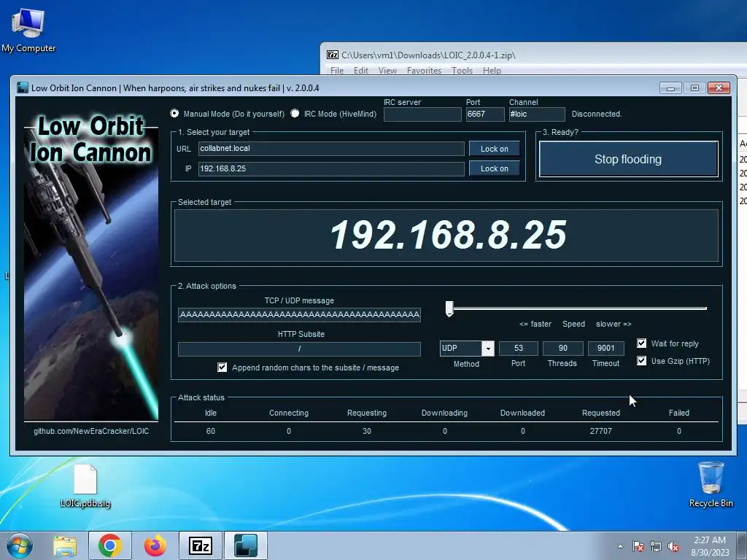Viewport: 747px width, 560px height.
Task: Click the Requesting count 30
Action: [367, 431]
